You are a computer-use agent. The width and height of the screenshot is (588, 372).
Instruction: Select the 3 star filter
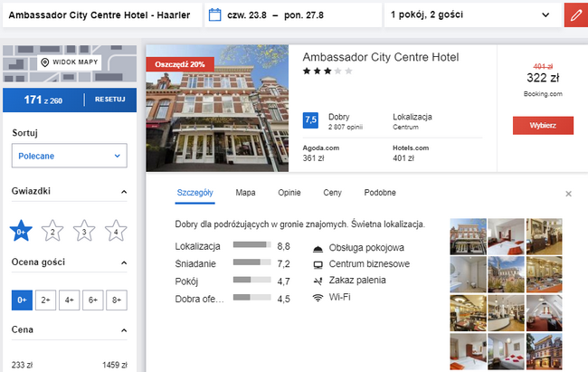click(84, 231)
